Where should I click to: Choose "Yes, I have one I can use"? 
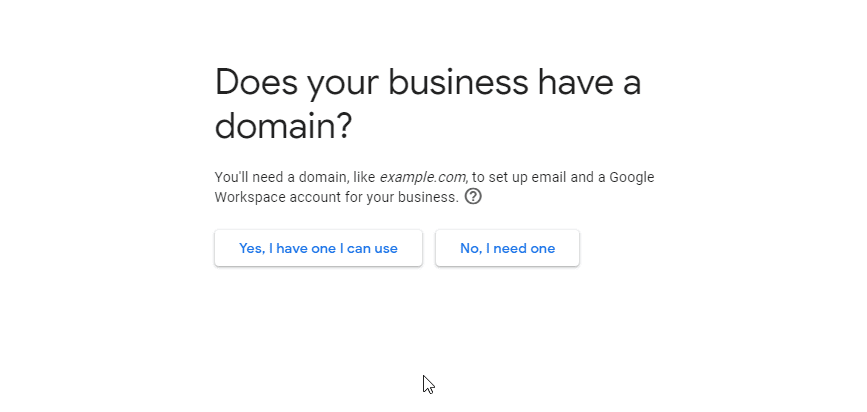point(318,248)
